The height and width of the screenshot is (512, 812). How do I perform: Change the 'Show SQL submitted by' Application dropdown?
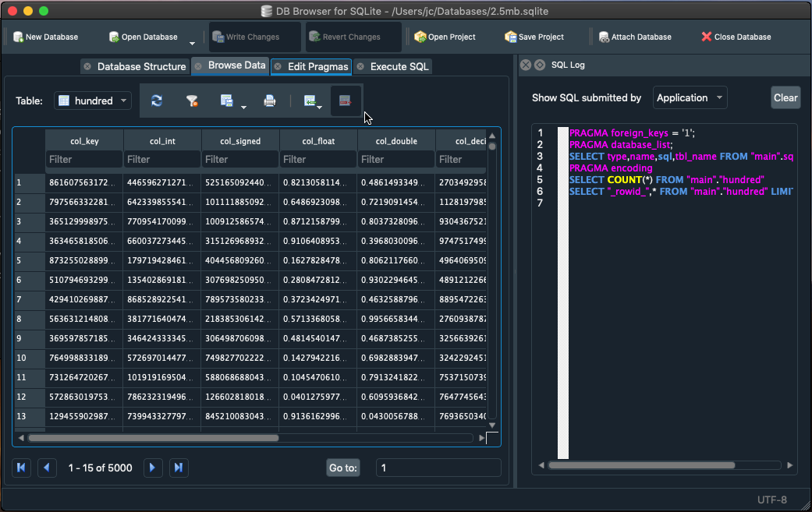tap(690, 97)
